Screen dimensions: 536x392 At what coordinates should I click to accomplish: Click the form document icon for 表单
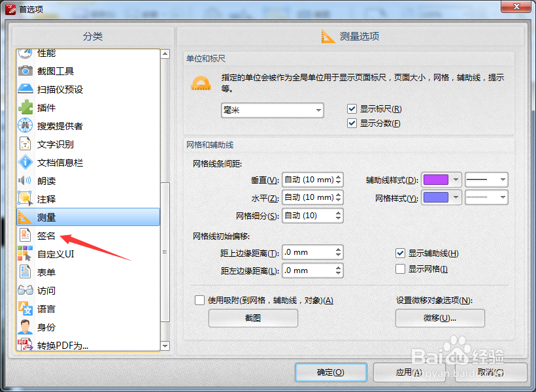pyautogui.click(x=25, y=272)
